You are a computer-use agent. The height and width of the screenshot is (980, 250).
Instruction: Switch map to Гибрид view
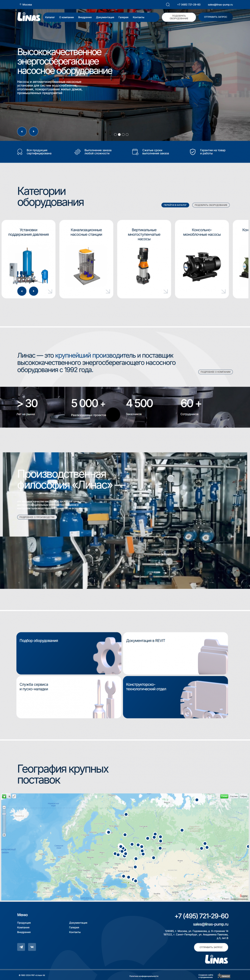[243, 796]
